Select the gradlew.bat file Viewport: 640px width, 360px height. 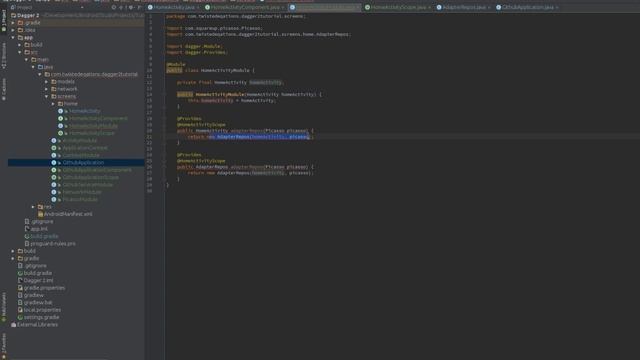[38, 302]
